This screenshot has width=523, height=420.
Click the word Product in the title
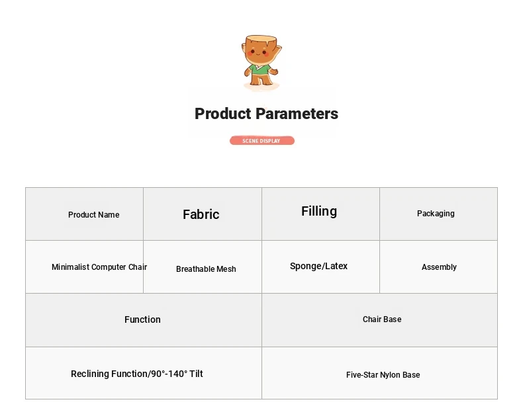(x=223, y=114)
